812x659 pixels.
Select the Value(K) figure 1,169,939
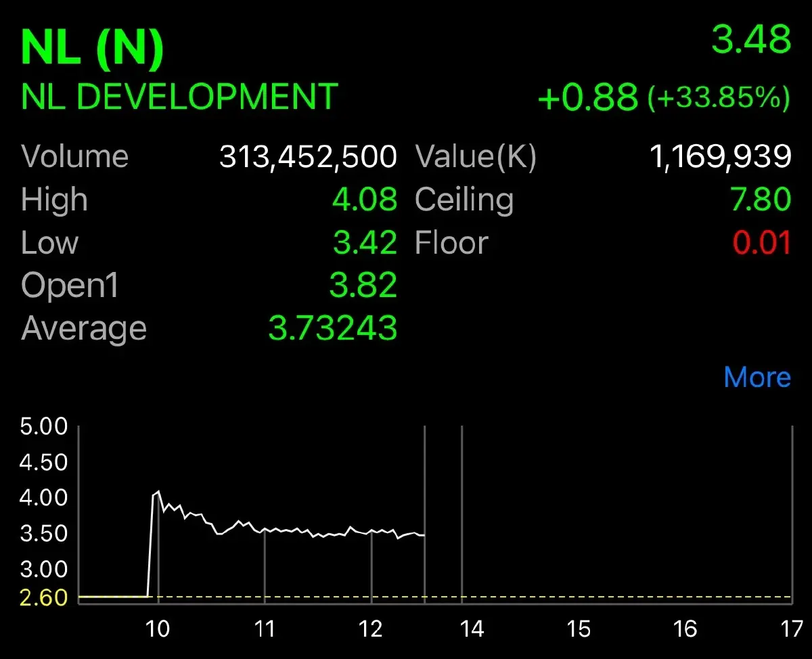click(720, 158)
